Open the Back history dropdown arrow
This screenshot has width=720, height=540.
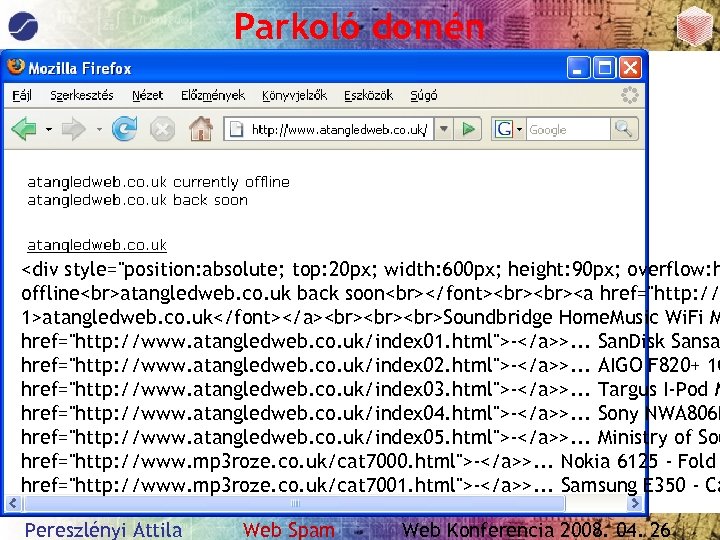click(48, 129)
